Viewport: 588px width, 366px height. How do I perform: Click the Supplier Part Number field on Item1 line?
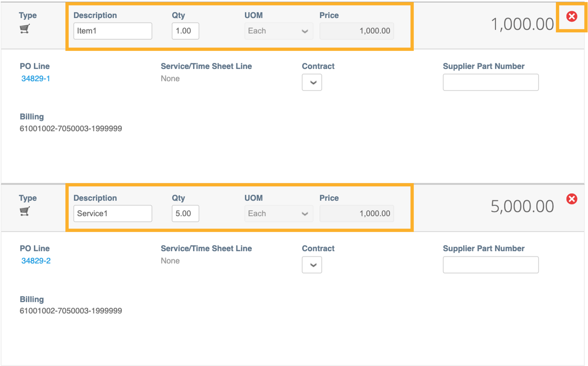click(490, 82)
